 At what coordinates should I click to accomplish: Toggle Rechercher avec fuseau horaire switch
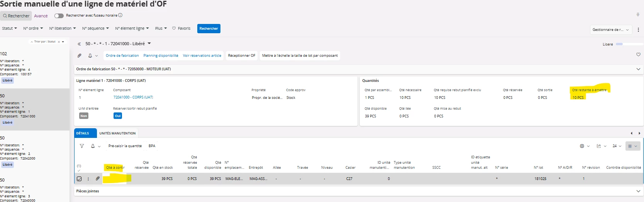(59, 16)
